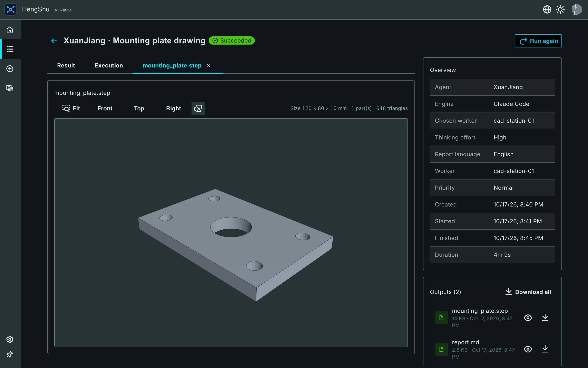Download mounting_plate.step file

pyautogui.click(x=545, y=318)
